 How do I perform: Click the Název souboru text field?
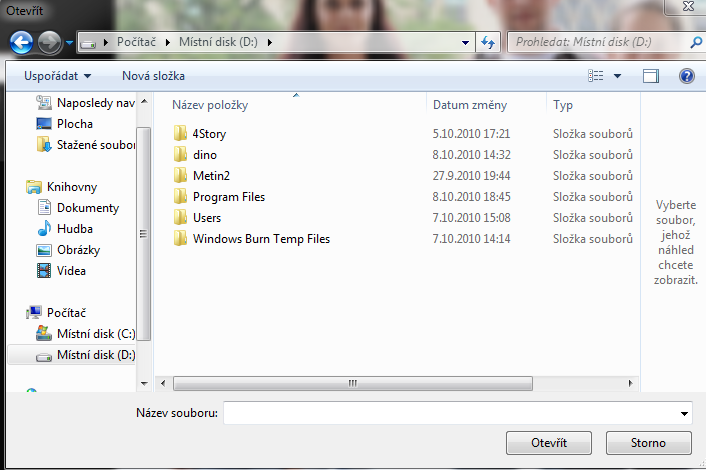click(x=457, y=413)
